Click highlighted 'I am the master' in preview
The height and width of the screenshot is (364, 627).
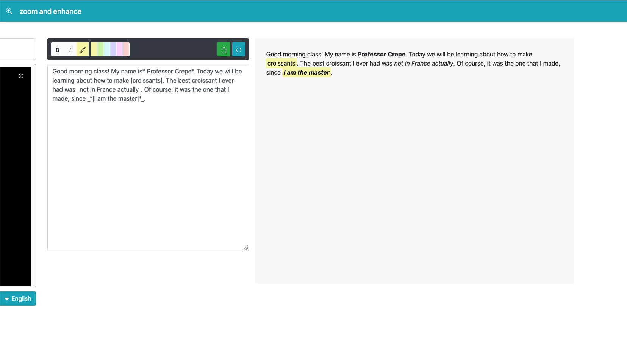click(306, 72)
